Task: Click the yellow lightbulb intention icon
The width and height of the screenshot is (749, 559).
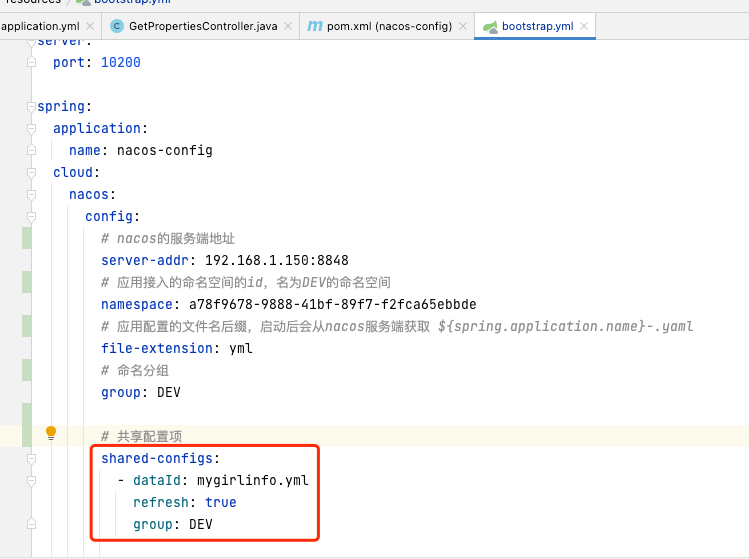Action: point(51,433)
